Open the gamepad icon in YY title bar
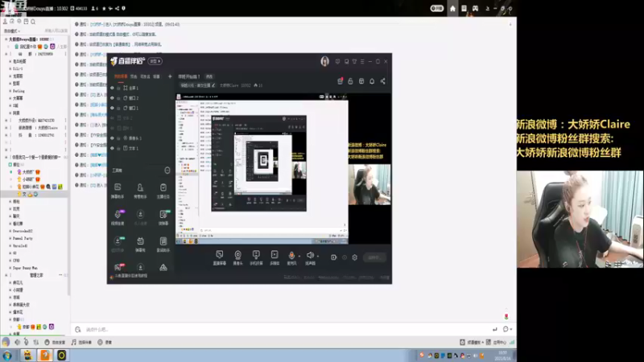644x362 pixels. click(475, 8)
